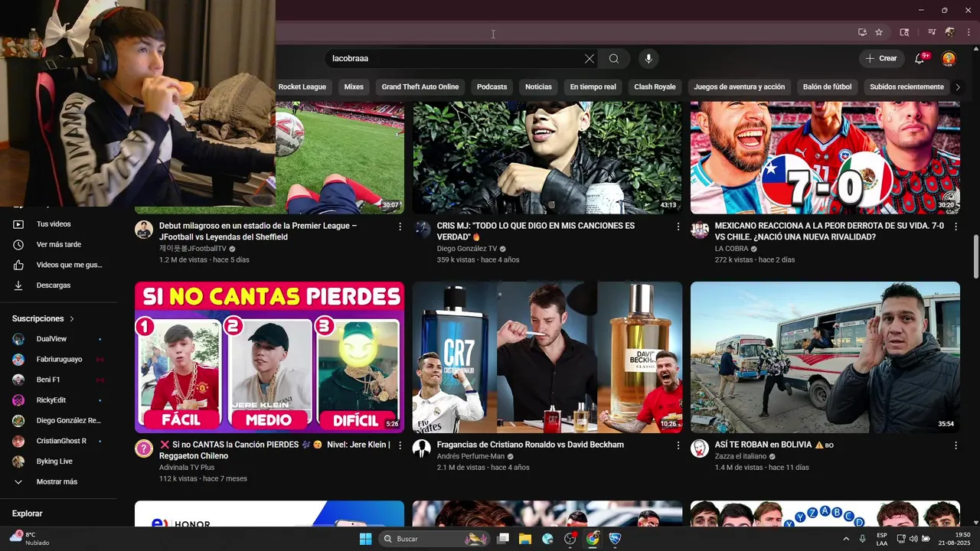Open options for ASÍ TE ROBAN en BOLIVIA video

click(955, 445)
